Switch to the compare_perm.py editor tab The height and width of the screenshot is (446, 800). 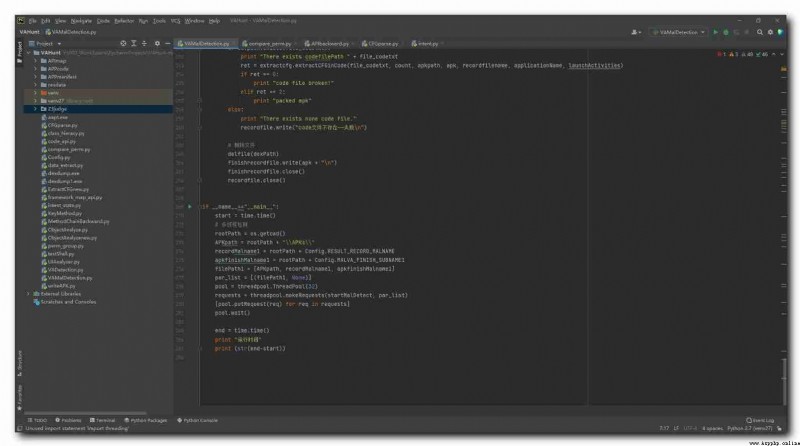coord(269,44)
